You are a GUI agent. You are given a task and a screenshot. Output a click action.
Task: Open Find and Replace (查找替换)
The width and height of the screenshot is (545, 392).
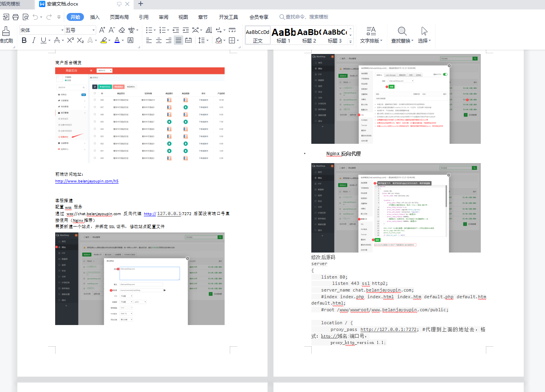(x=402, y=35)
